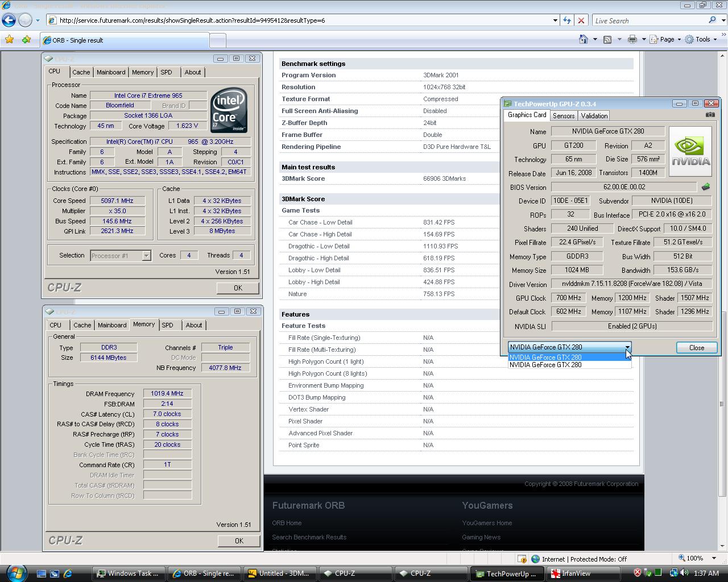Switch to Cache tab in upper CPU-Z
Screen dimensions: 728x582
81,72
